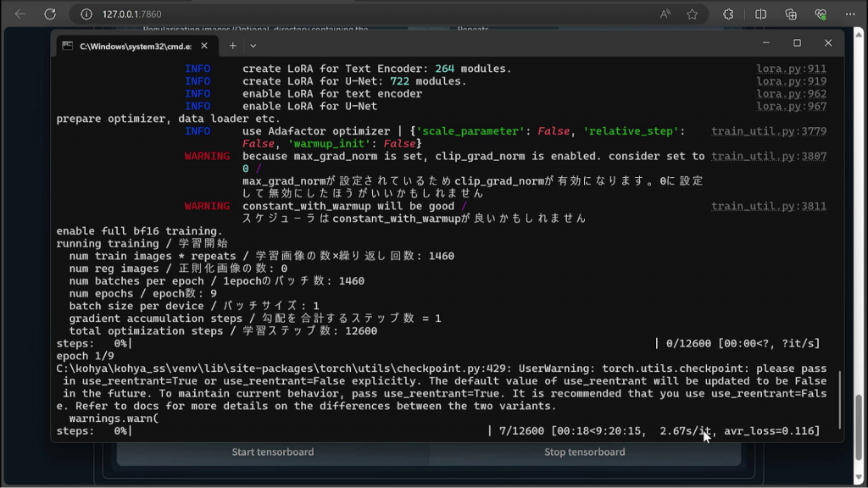Open a new terminal tab
This screenshot has width=868, height=488.
click(x=232, y=46)
